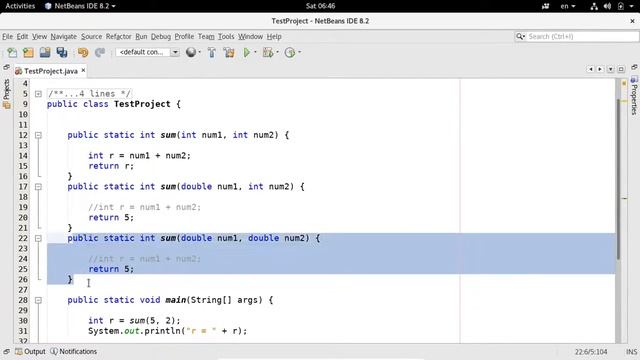Close the TestProject.java tab

tap(83, 70)
